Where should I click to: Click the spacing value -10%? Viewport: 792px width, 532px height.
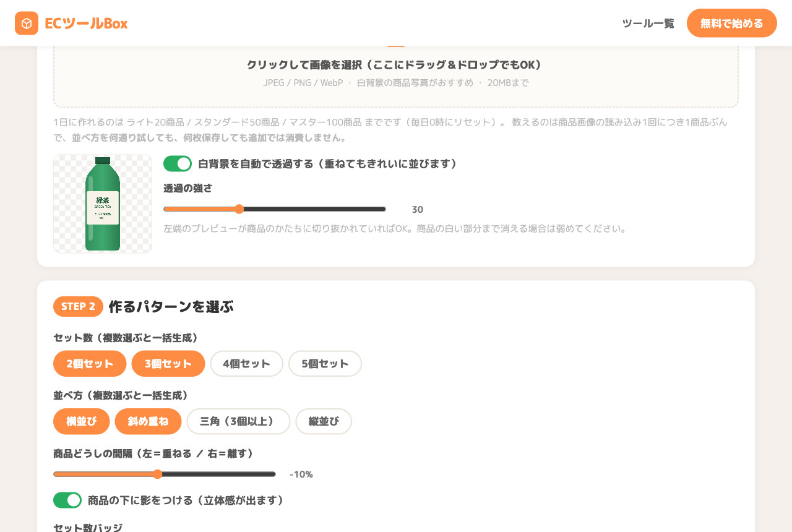pyautogui.click(x=301, y=474)
